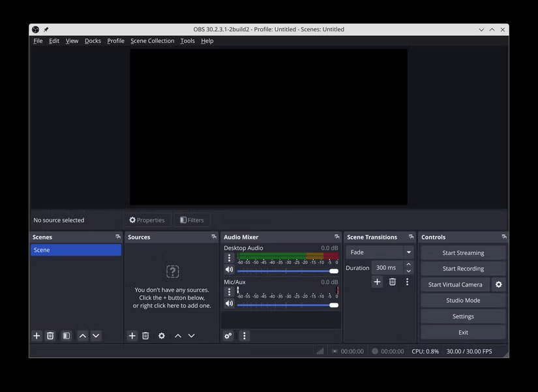Open Audio Mixer menu via vertical dots
Screen dimensions: 538x392
(244, 335)
